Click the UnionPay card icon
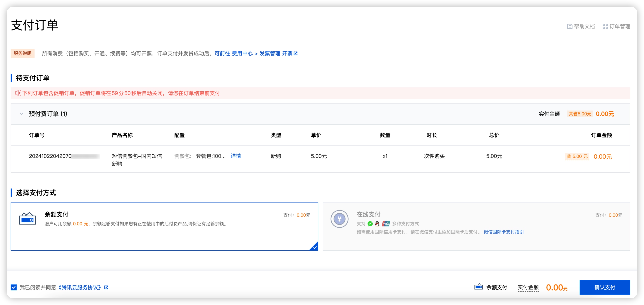 coord(386,223)
